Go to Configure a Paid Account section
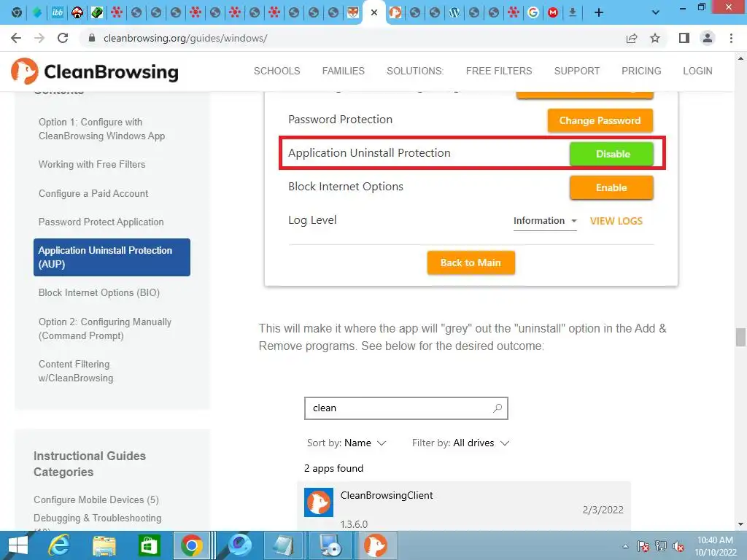This screenshot has width=747, height=560. pos(93,193)
